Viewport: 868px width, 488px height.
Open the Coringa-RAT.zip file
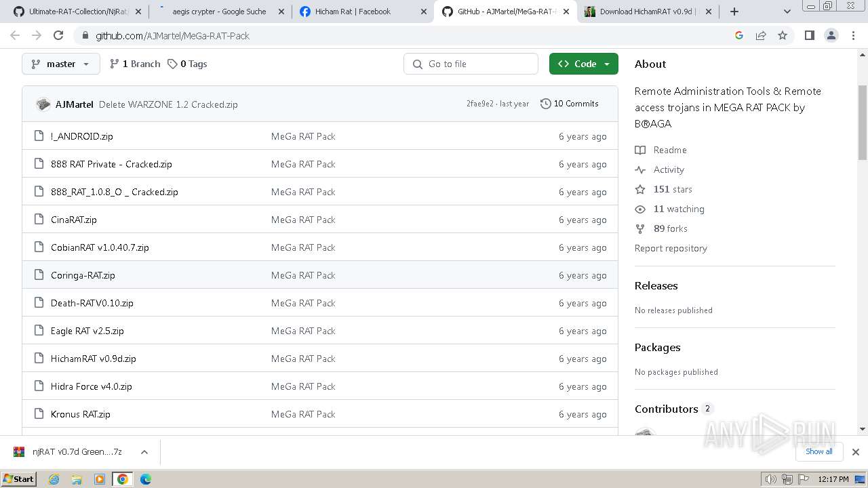tap(83, 275)
